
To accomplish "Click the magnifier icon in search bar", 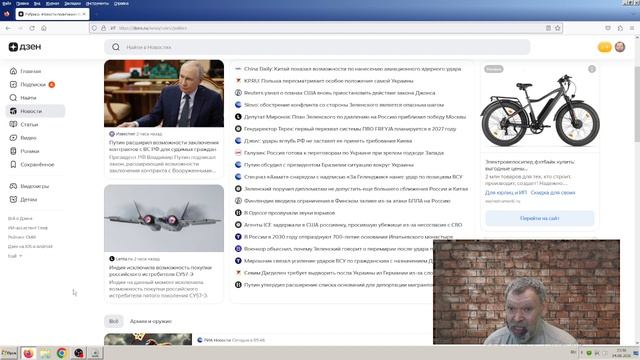I will [116, 47].
